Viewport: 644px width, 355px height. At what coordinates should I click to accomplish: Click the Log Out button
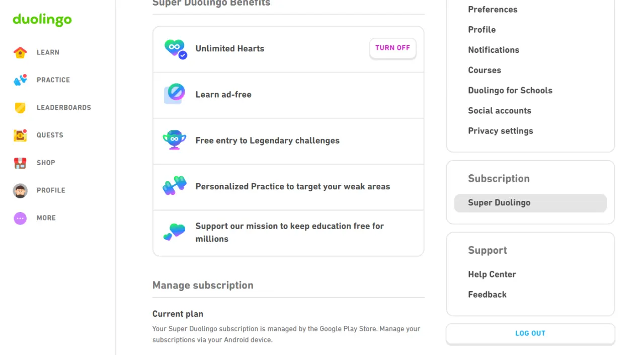tap(530, 334)
